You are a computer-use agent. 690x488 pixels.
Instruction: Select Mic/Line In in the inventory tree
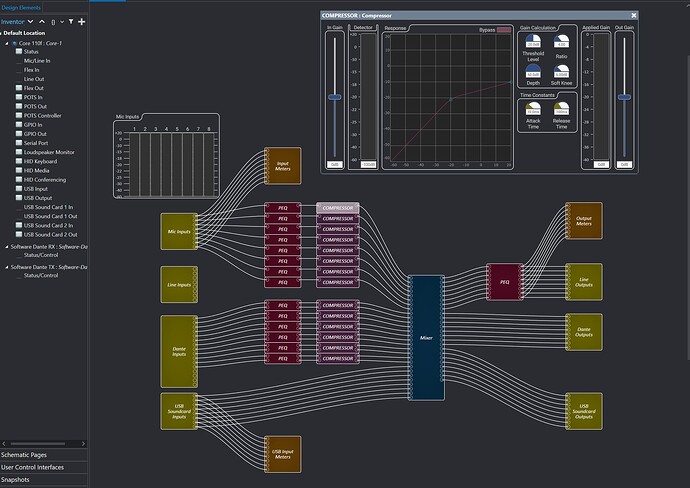tap(37, 61)
